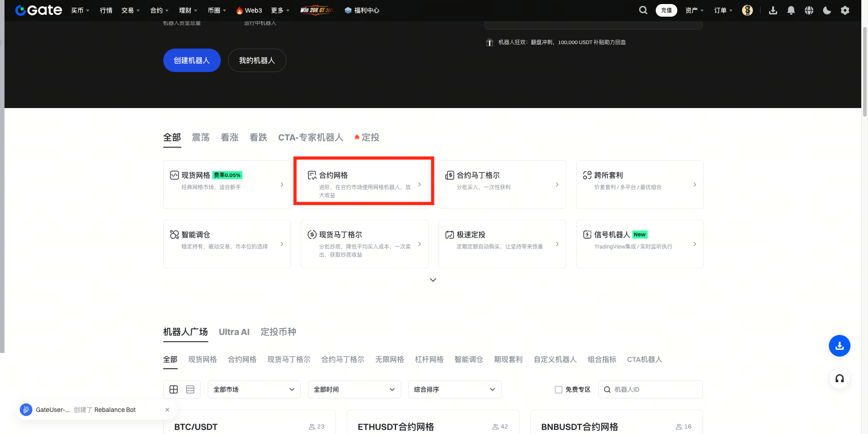The height and width of the screenshot is (434, 868).
Task: Open the settings gear icon
Action: pyautogui.click(x=845, y=10)
